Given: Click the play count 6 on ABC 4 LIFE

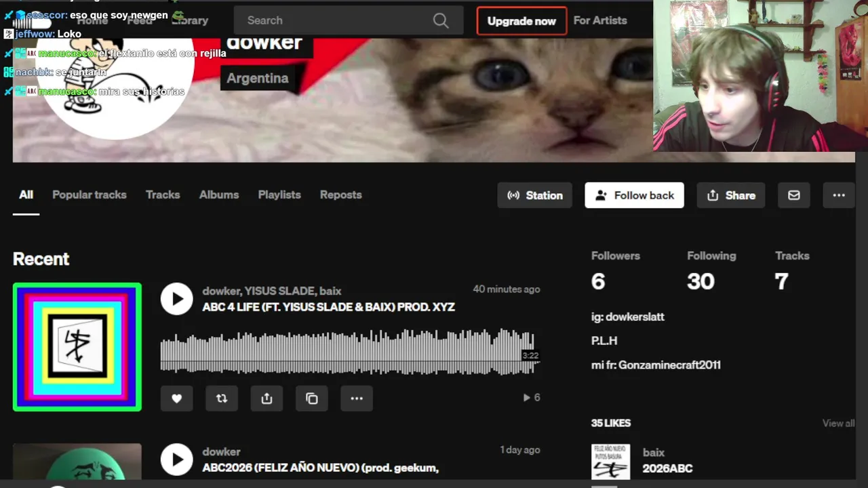Looking at the screenshot, I should (x=532, y=398).
